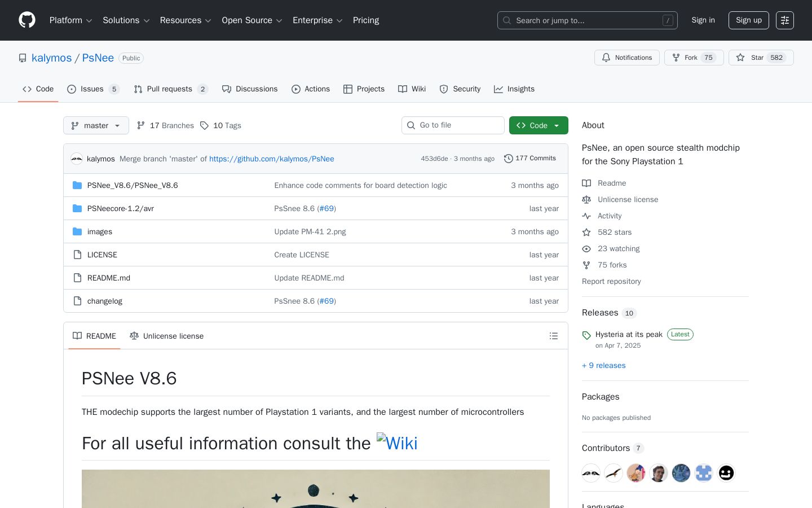Open the Hysteria at its peak release
812x508 pixels.
(x=629, y=334)
